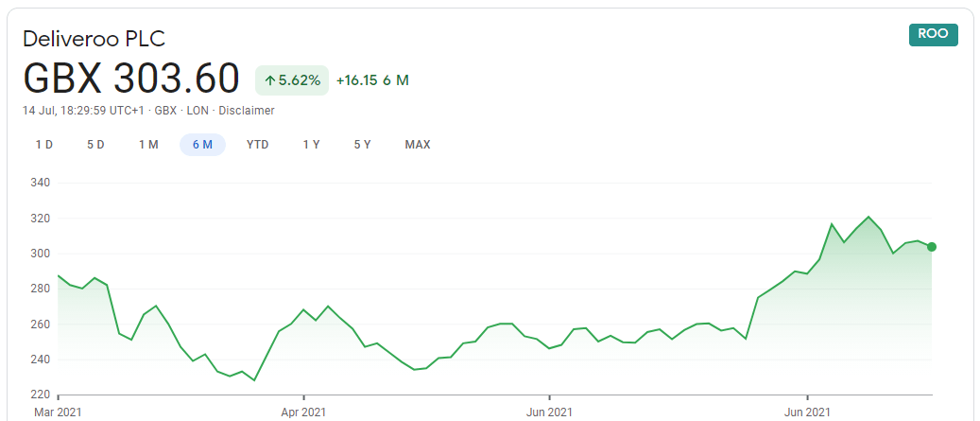Screen dimensions: 980x421
Task: Click the 320 y-axis label
Action: click(40, 219)
